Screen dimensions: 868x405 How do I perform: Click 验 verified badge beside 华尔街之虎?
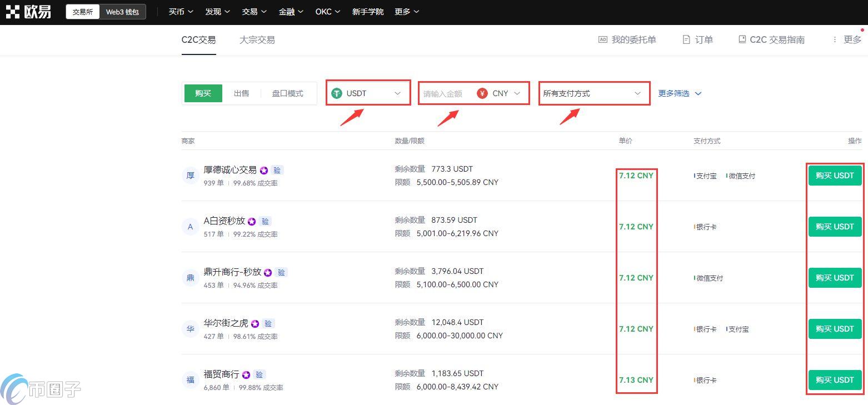coord(268,323)
